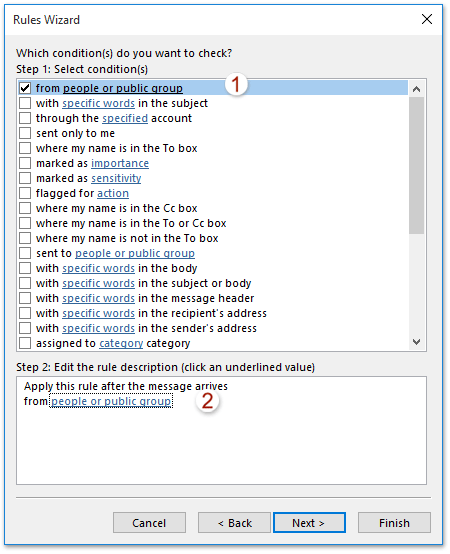Open 'specified' account link
The image size is (450, 554).
125,118
